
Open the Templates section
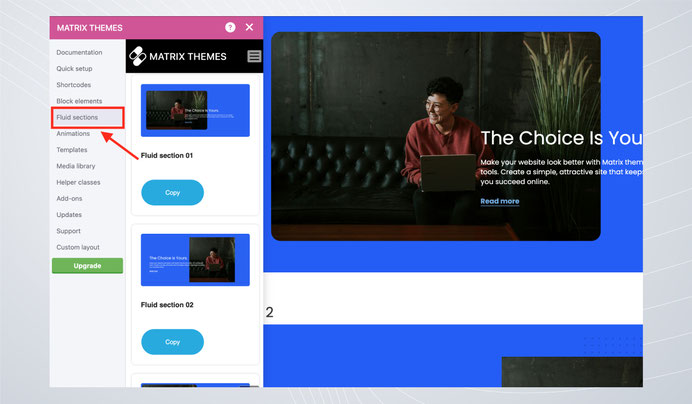(x=71, y=150)
